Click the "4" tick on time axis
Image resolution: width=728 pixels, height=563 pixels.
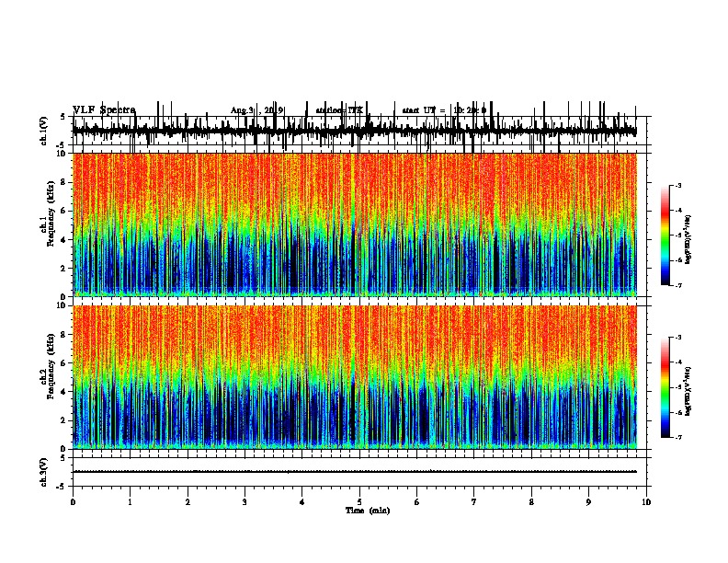pos(302,502)
